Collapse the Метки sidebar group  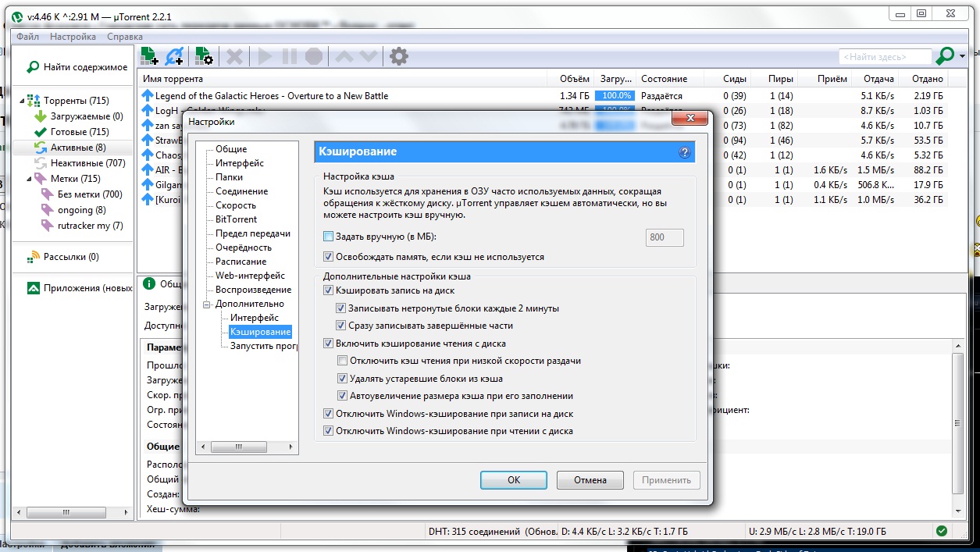click(x=21, y=179)
